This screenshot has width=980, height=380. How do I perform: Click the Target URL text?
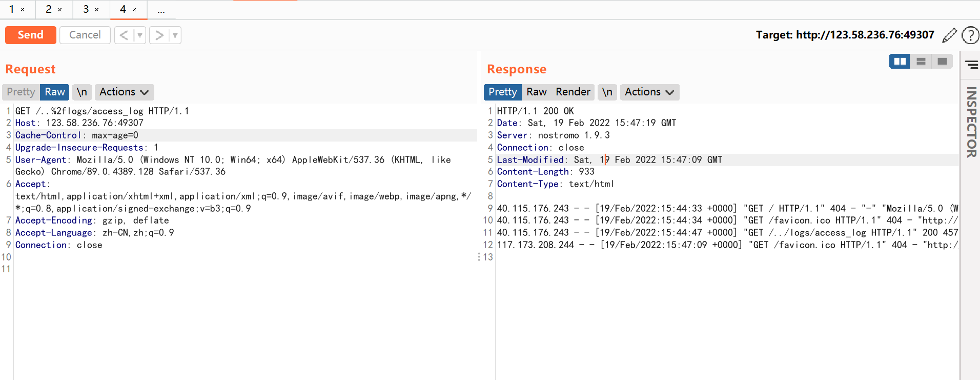point(845,35)
